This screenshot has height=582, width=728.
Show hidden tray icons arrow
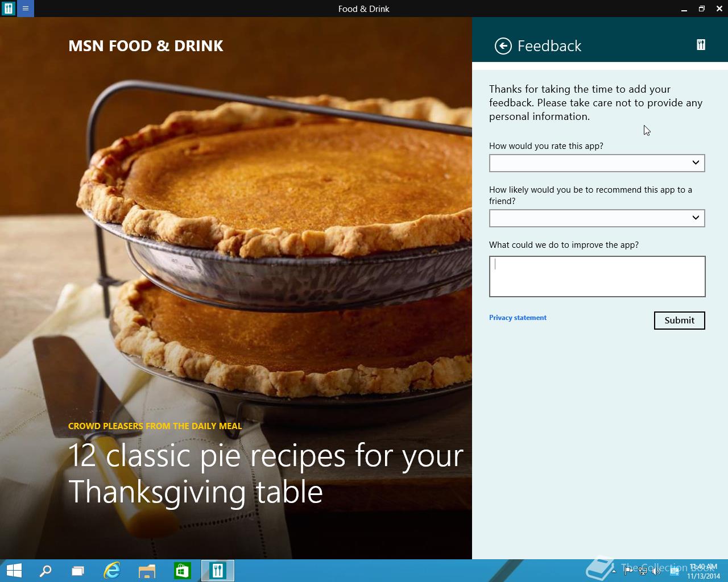(x=614, y=571)
